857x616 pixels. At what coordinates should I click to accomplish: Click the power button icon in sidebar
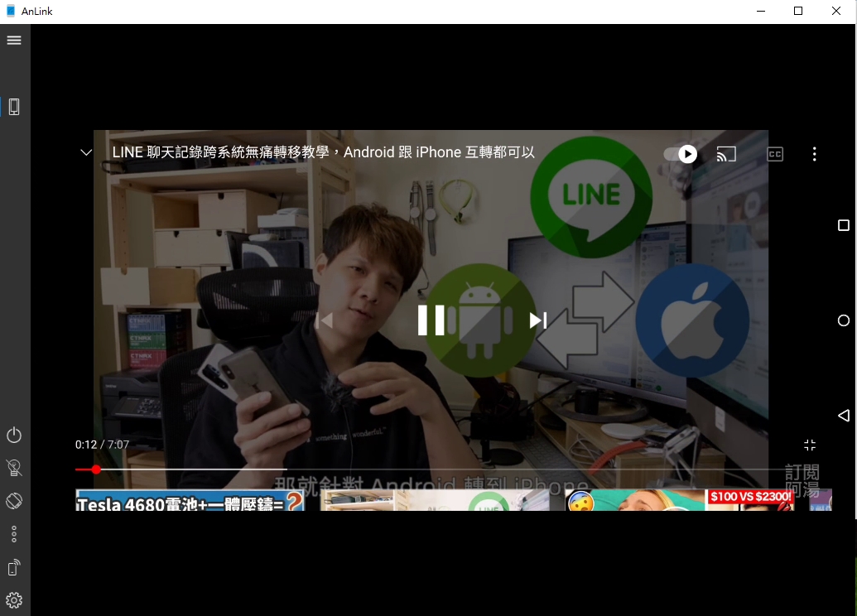(x=14, y=435)
